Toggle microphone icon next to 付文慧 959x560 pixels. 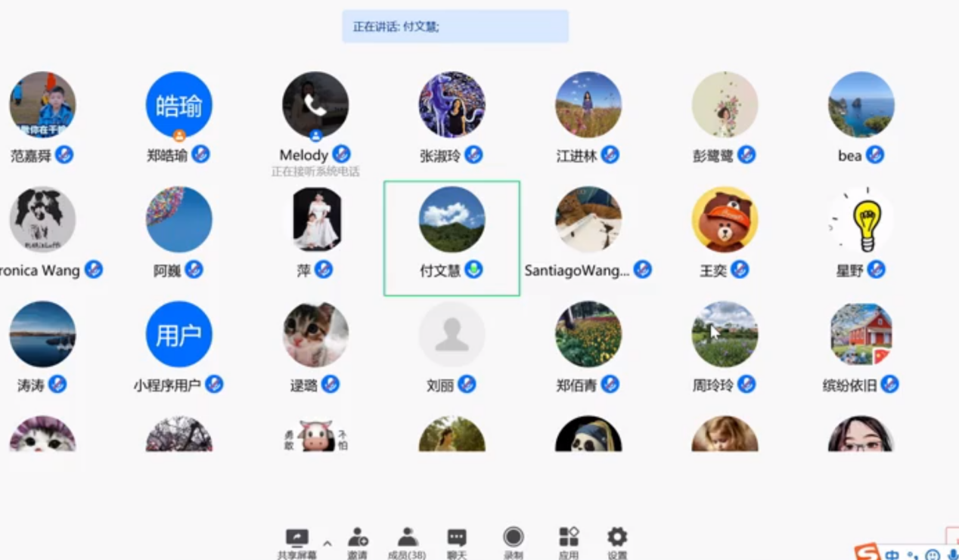click(x=474, y=270)
